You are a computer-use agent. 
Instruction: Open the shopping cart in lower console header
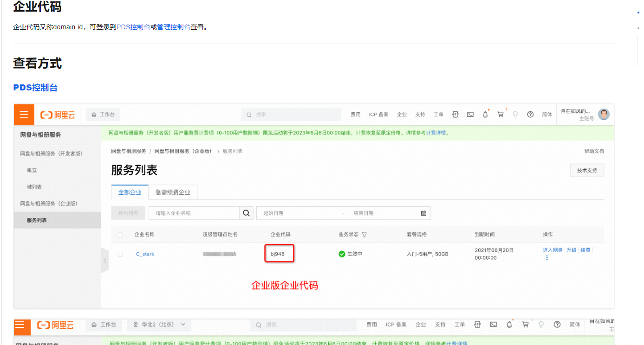(526, 325)
